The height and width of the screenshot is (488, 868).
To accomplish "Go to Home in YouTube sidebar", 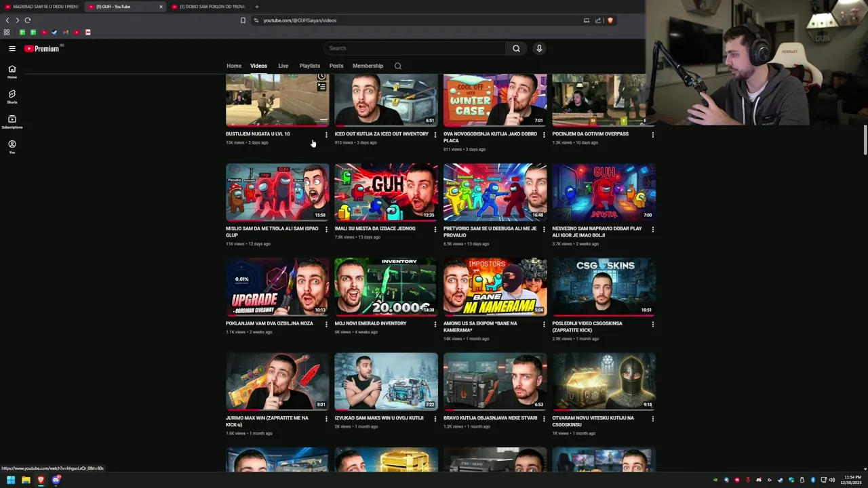I will [12, 71].
